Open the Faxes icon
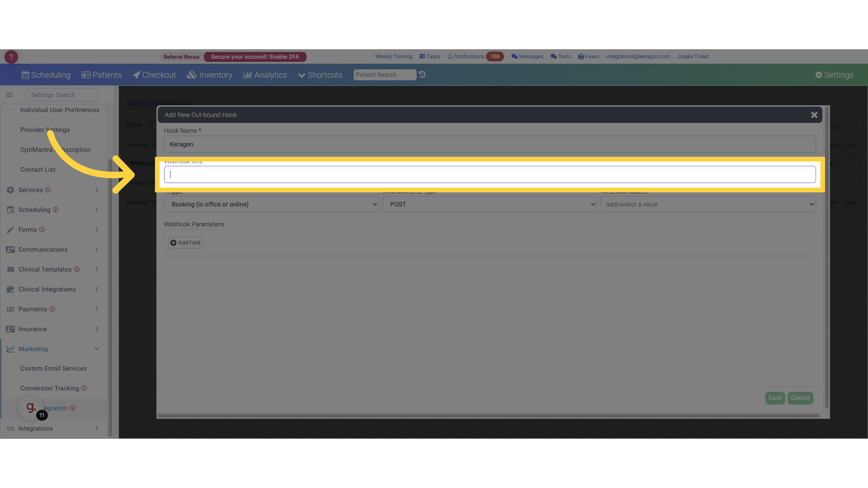The image size is (868, 488). pos(581,56)
